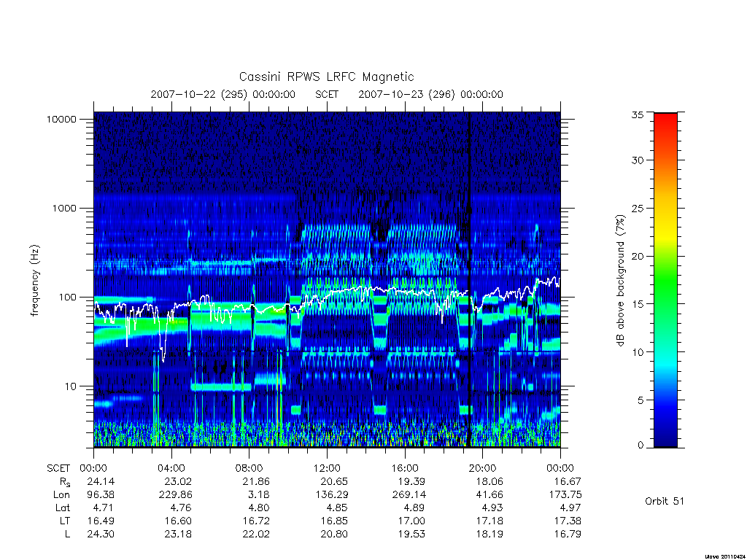Click the 'Orbit 51' label
Screen dimensions: 747x560
(x=665, y=502)
